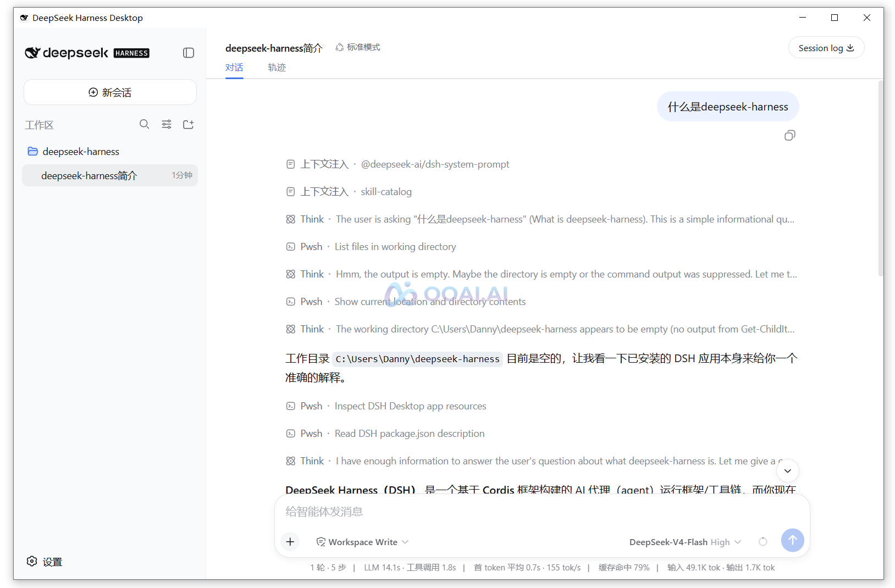Click the '缓存命中 79%' status entry

point(624,568)
